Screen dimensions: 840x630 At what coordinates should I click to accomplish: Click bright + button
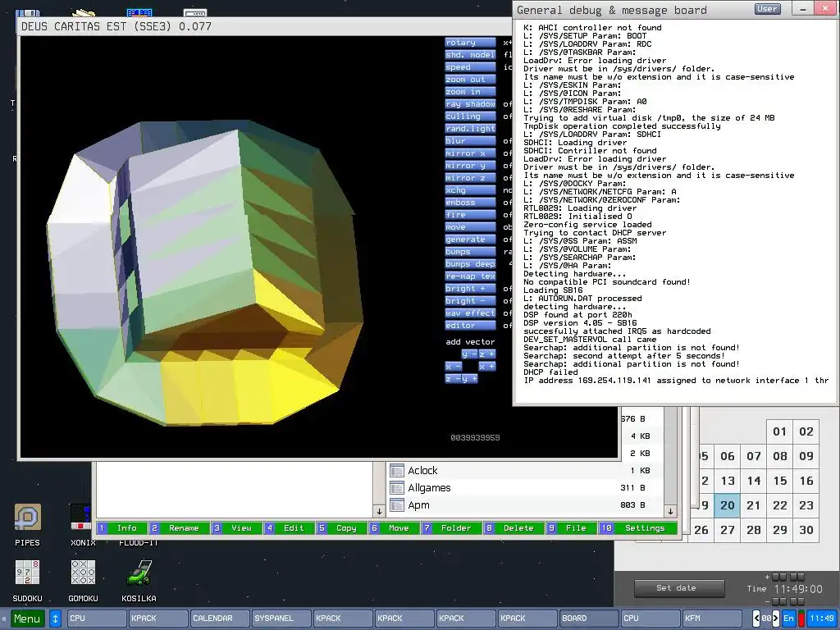click(470, 289)
